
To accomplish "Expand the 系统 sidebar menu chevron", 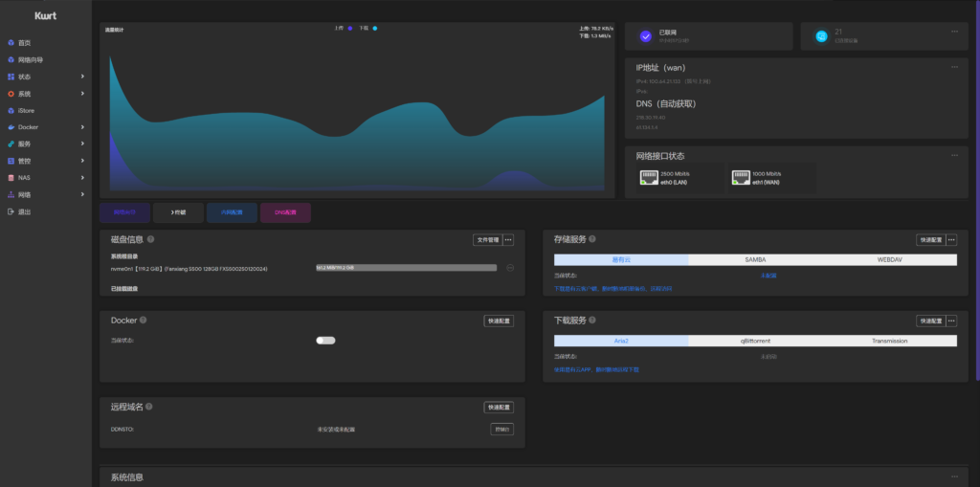I will 82,93.
